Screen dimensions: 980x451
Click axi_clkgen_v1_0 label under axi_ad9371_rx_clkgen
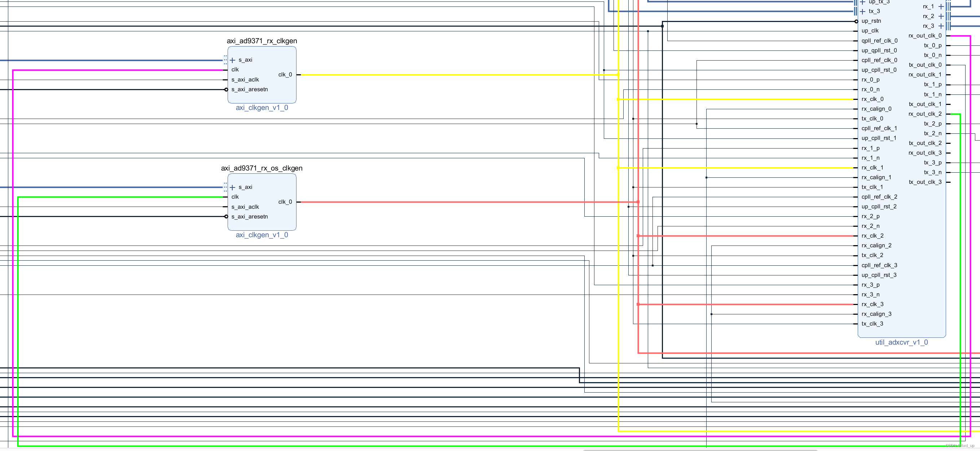tap(262, 108)
